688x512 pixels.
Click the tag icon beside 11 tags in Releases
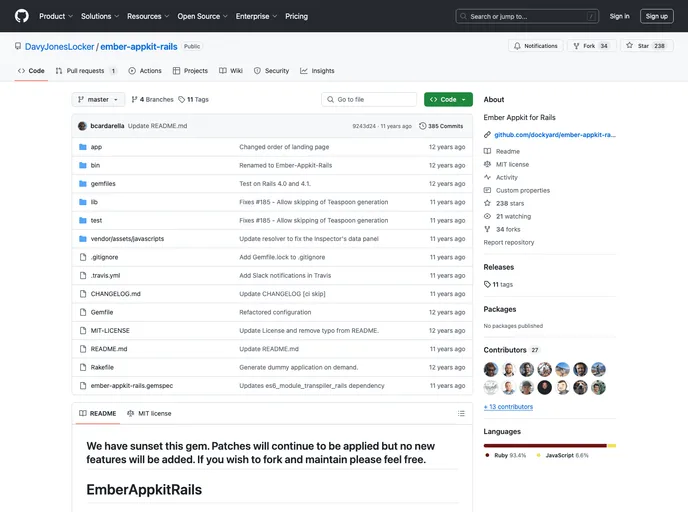click(487, 284)
